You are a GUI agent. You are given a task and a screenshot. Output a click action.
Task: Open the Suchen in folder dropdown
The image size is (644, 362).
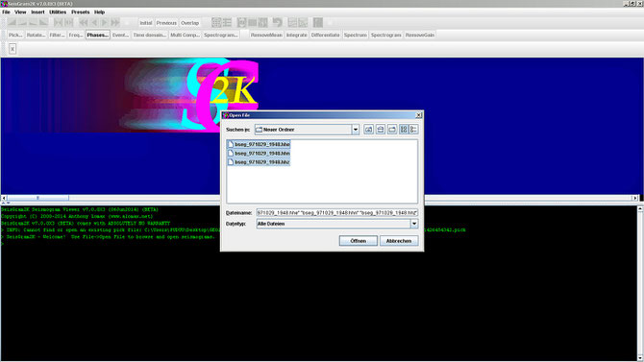pyautogui.click(x=356, y=130)
